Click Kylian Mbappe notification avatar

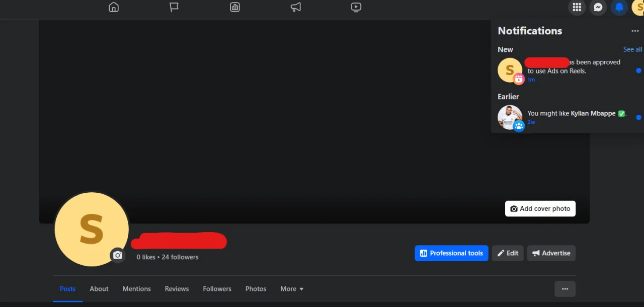(510, 117)
